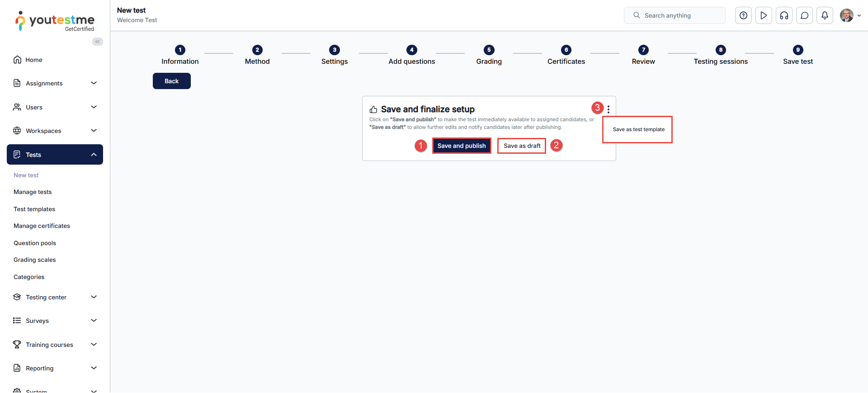Click the Reporting chart icon
868x393 pixels.
click(x=17, y=368)
